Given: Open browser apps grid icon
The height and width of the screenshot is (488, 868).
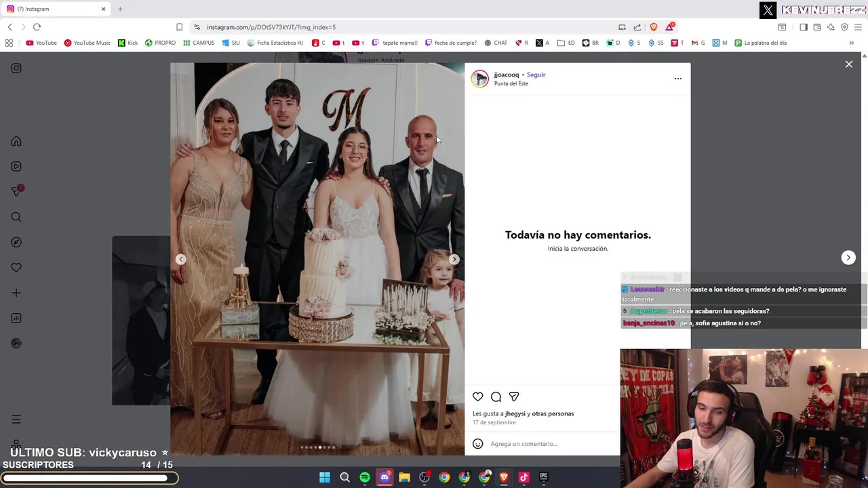Looking at the screenshot, I should point(9,43).
